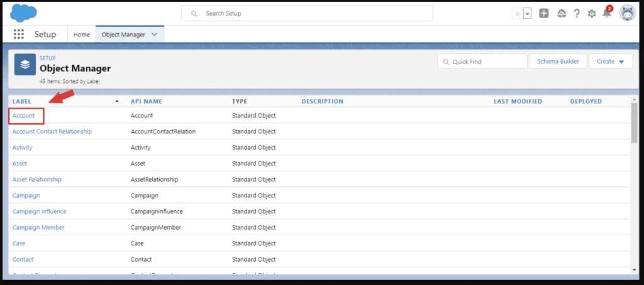The height and width of the screenshot is (285, 644).
Task: Click the AccountContactRelation API name cell
Action: [163, 131]
